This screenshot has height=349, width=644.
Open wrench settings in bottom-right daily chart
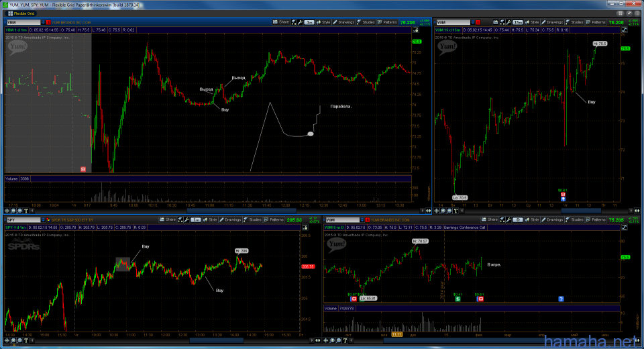coord(508,219)
